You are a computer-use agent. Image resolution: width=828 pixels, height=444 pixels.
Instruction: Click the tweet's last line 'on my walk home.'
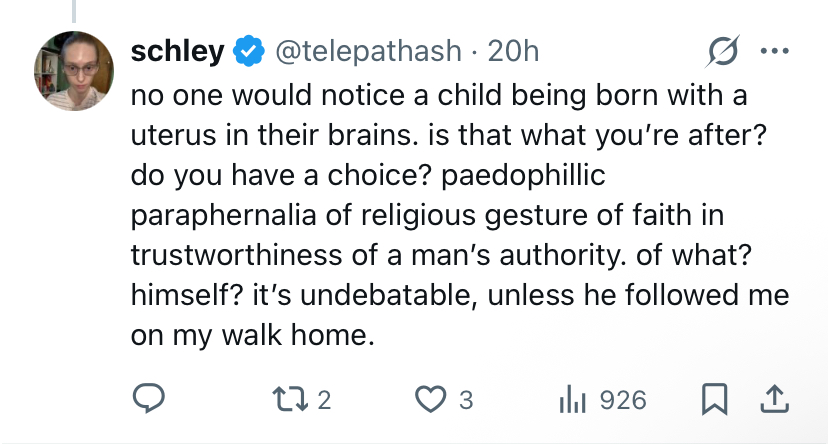pyautogui.click(x=252, y=335)
